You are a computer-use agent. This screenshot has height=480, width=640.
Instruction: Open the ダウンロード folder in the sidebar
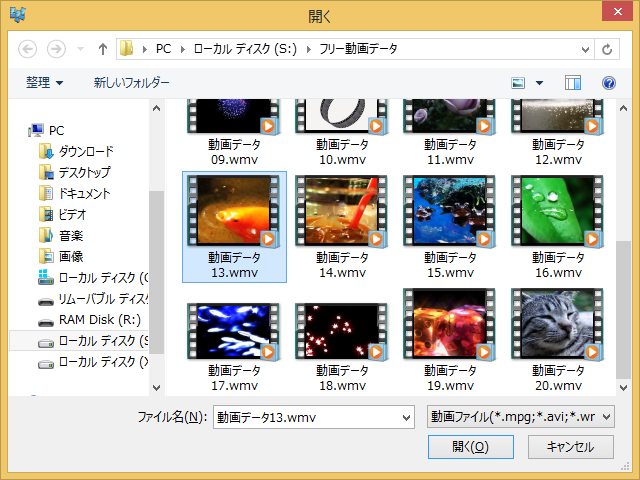pyautogui.click(x=76, y=151)
